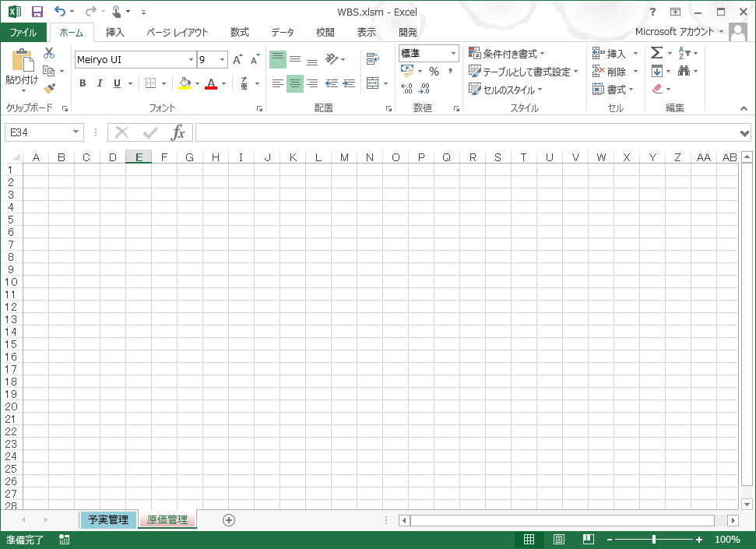Toggle center text alignment
The height and width of the screenshot is (549, 756).
294,83
